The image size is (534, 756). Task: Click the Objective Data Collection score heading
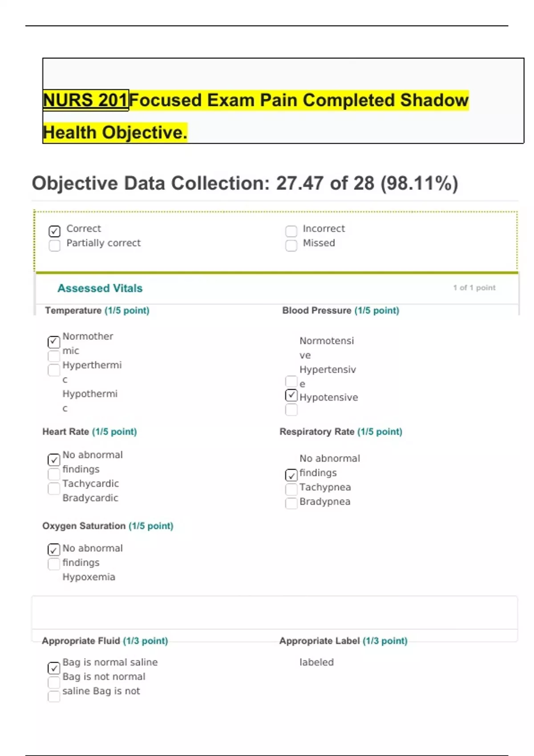(x=245, y=183)
